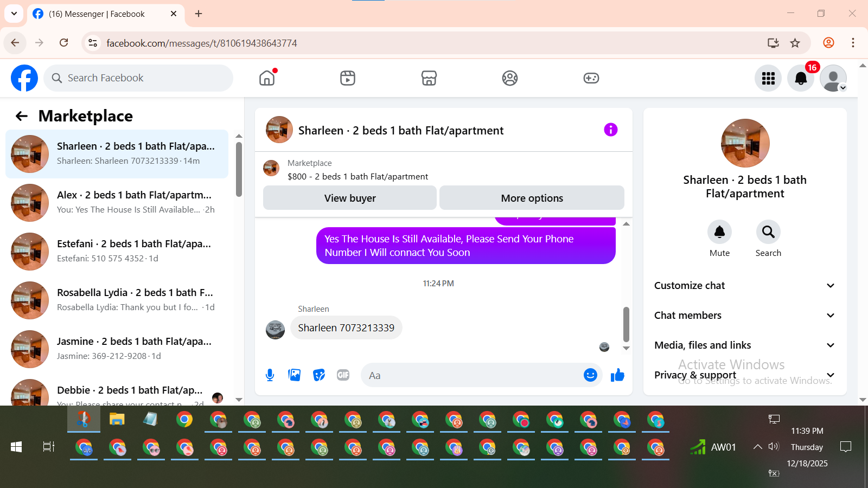Open new browser tab
868x488 pixels.
pos(199,14)
